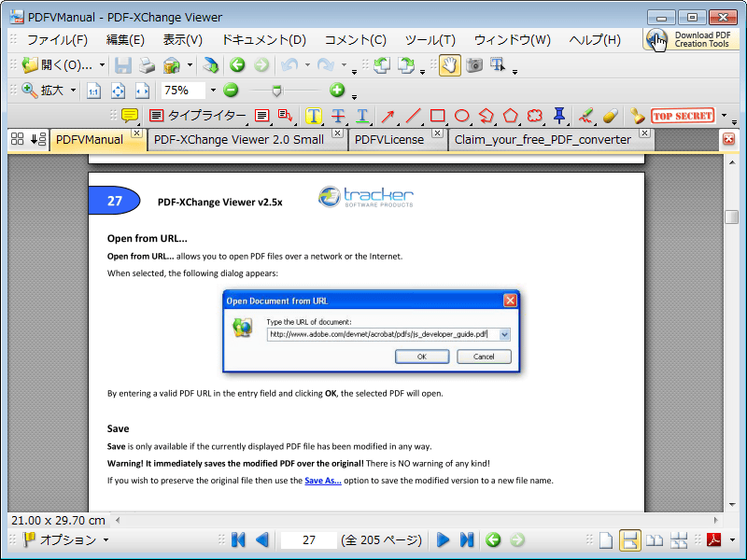Select the Typewriter tool

[x=198, y=115]
